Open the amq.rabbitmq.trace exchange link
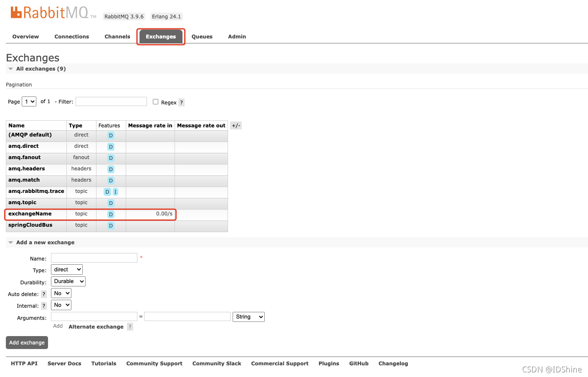Image resolution: width=588 pixels, height=377 pixels. (x=36, y=191)
